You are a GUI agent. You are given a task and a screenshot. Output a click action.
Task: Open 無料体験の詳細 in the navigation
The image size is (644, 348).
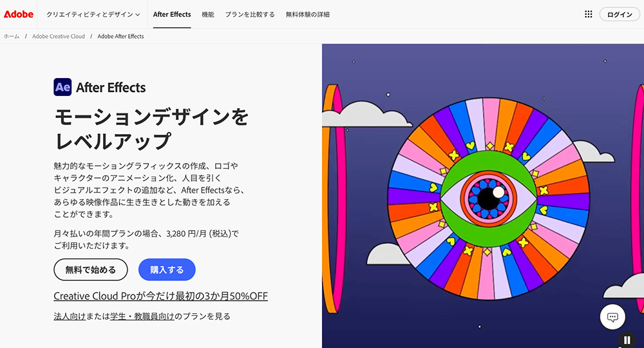click(308, 14)
